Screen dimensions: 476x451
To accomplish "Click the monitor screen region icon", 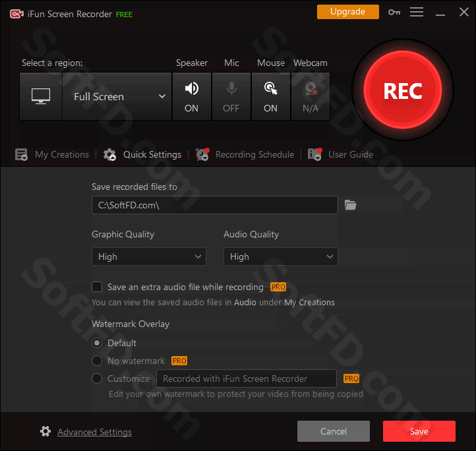I will coord(41,96).
